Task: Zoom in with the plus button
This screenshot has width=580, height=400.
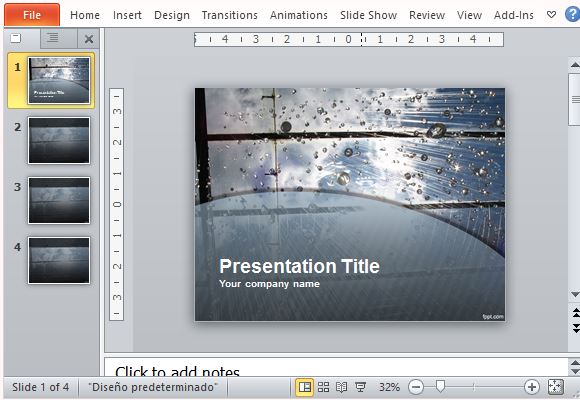Action: [x=532, y=387]
